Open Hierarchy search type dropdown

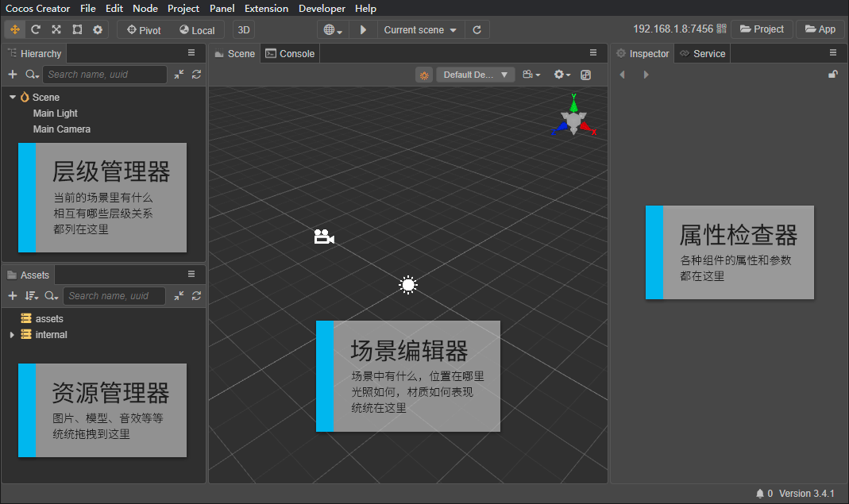32,74
